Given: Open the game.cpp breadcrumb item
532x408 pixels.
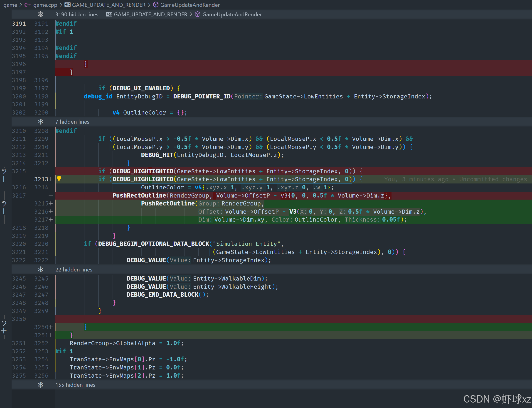Looking at the screenshot, I should click(x=45, y=5).
